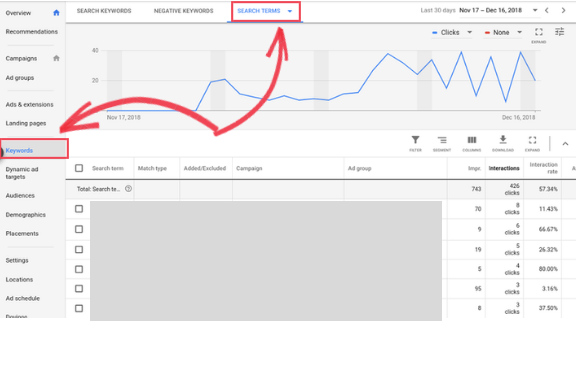This screenshot has width=576, height=384.
Task: Switch to the Search Keywords tab
Action: (104, 11)
